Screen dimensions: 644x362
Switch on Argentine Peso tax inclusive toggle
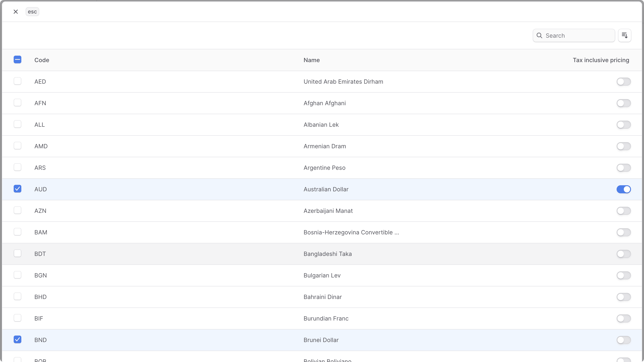click(x=624, y=168)
